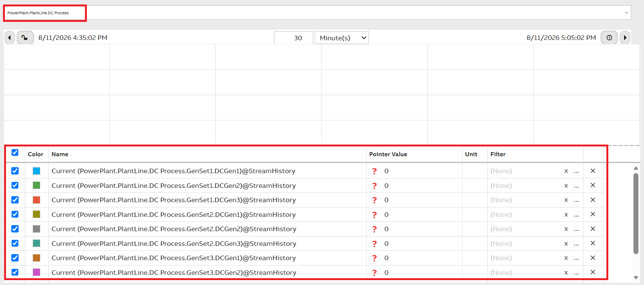Click the clock icon next to the end time
The image size is (644, 285).
click(609, 38)
